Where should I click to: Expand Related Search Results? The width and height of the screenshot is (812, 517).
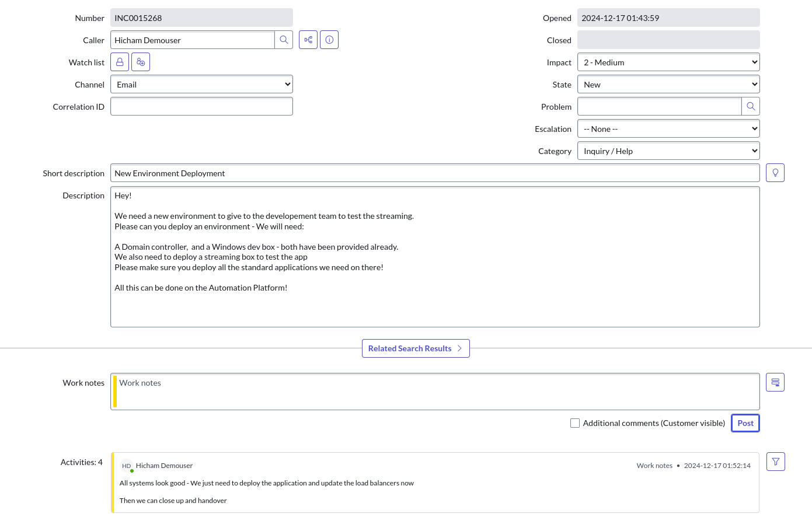416,348
